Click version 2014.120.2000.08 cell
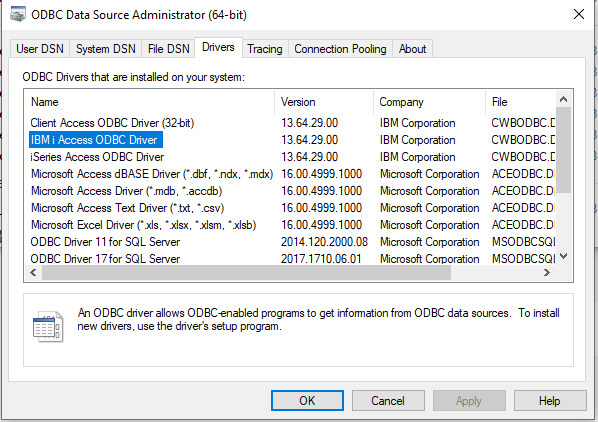This screenshot has height=422, width=598. 324,242
